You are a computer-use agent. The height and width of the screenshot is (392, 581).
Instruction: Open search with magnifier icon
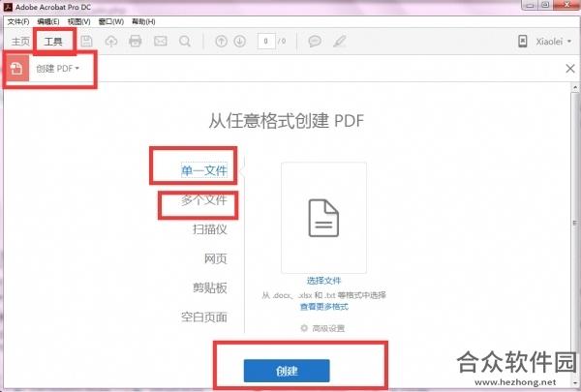(185, 41)
